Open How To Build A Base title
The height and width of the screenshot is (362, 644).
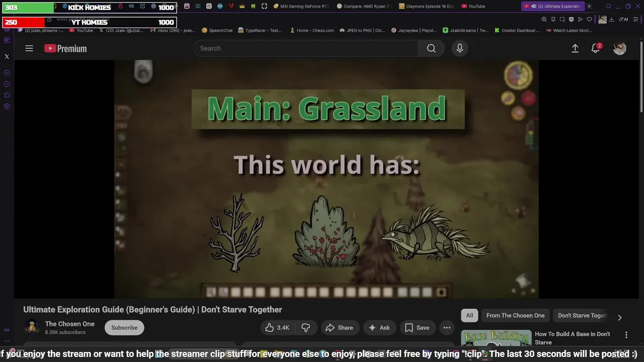(x=573, y=338)
